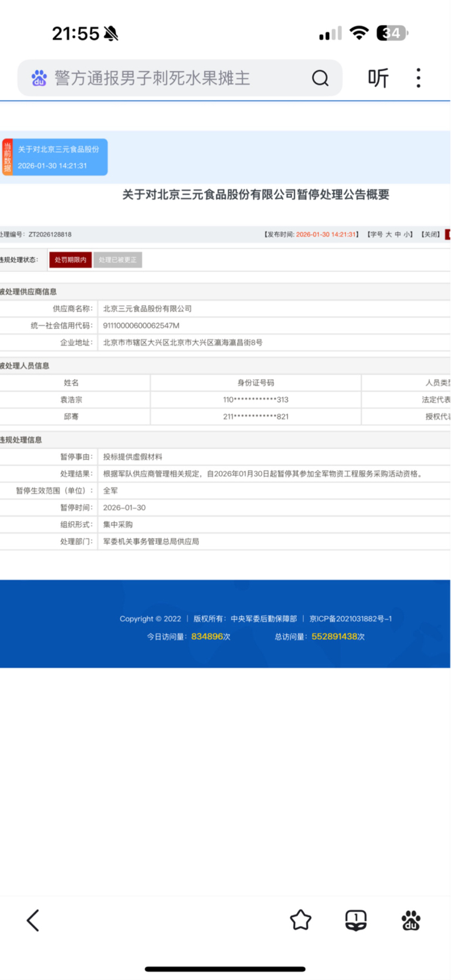
Task: Tap the battery indicator showing 34
Action: 392,33
